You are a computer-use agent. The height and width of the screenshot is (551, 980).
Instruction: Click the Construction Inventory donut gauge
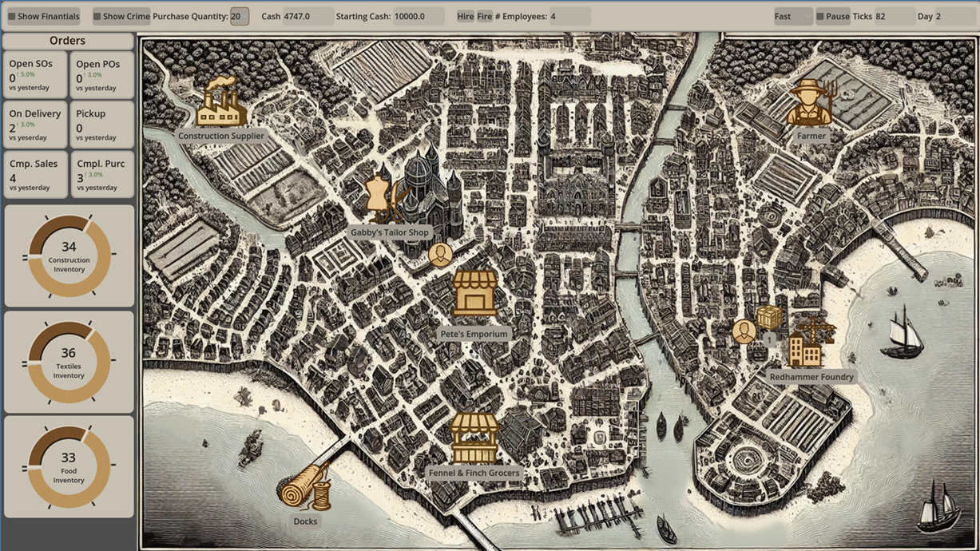pyautogui.click(x=69, y=256)
